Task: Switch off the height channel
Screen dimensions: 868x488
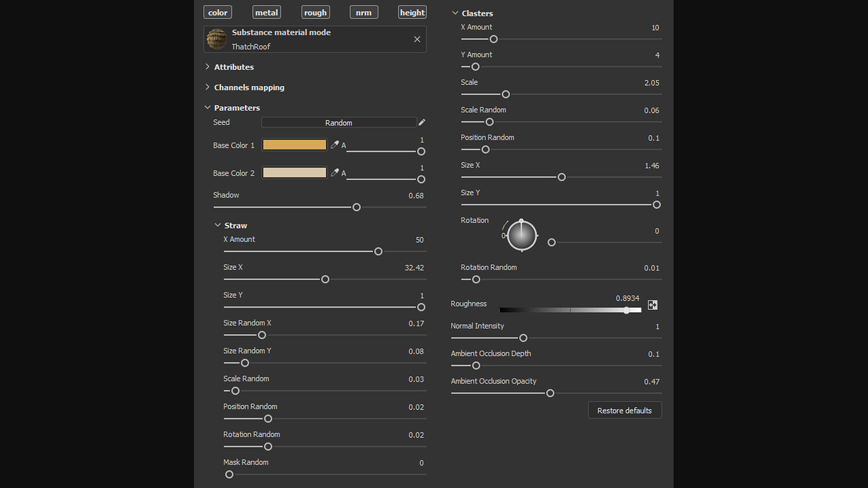Action: [413, 13]
